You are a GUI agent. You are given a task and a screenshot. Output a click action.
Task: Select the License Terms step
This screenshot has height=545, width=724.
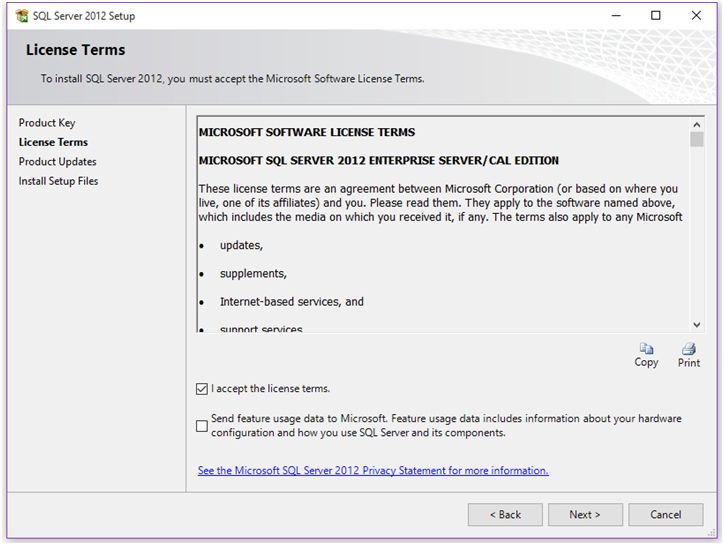53,142
